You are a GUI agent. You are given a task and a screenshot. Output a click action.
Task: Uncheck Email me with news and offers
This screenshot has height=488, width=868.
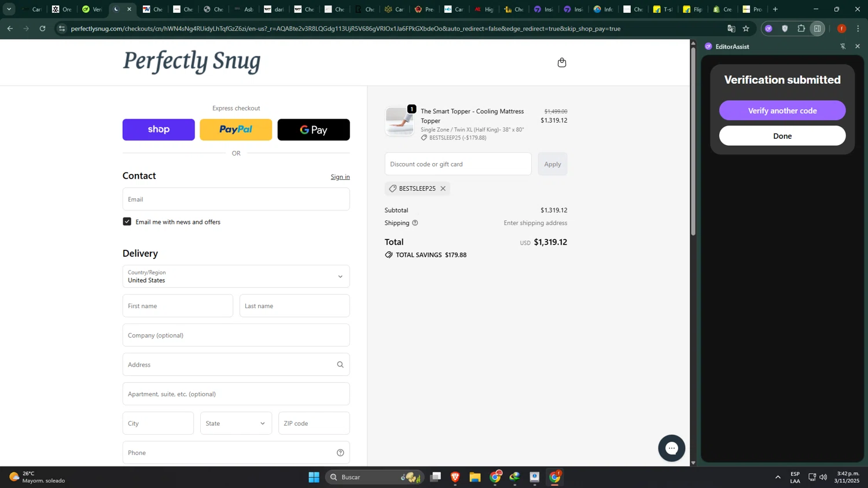pos(127,221)
